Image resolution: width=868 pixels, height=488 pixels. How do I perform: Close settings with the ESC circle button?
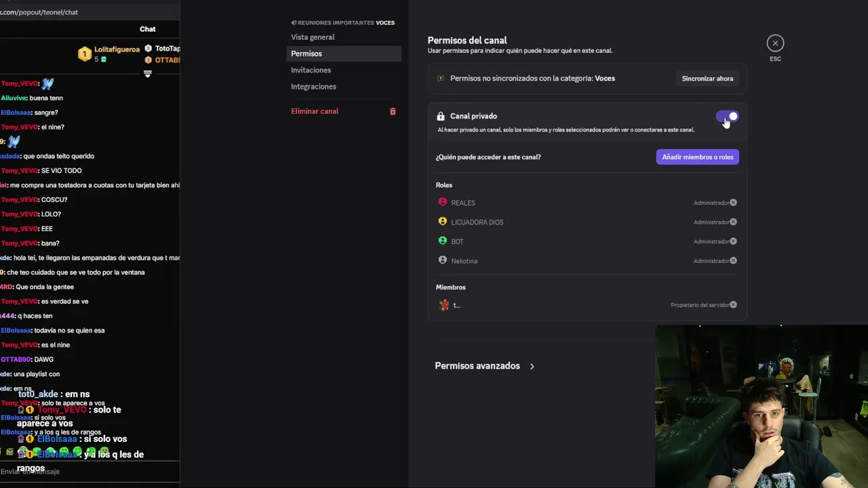[x=775, y=43]
